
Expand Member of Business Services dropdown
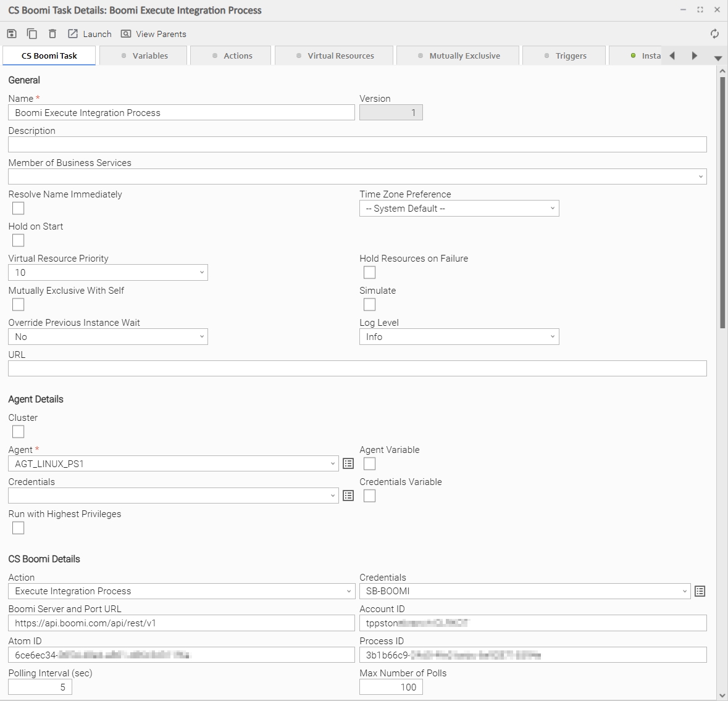pyautogui.click(x=358, y=176)
